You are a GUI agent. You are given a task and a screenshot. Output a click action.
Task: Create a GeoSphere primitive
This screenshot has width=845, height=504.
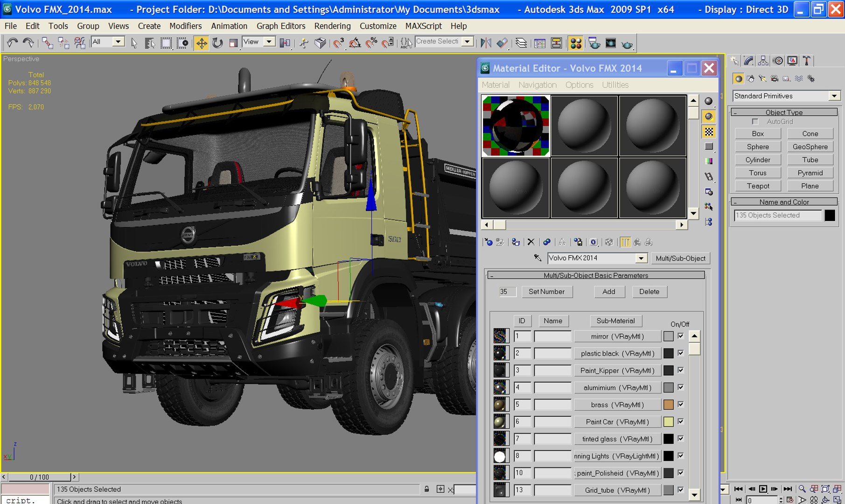(x=810, y=147)
